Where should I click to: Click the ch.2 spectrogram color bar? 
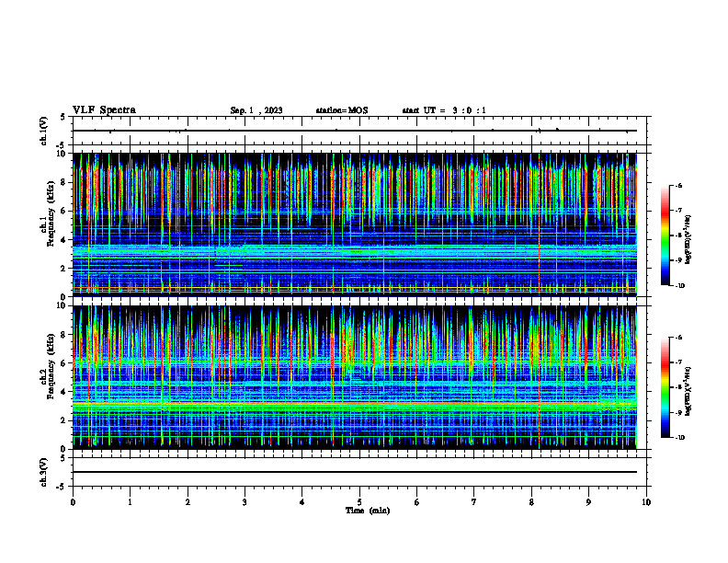(x=665, y=387)
